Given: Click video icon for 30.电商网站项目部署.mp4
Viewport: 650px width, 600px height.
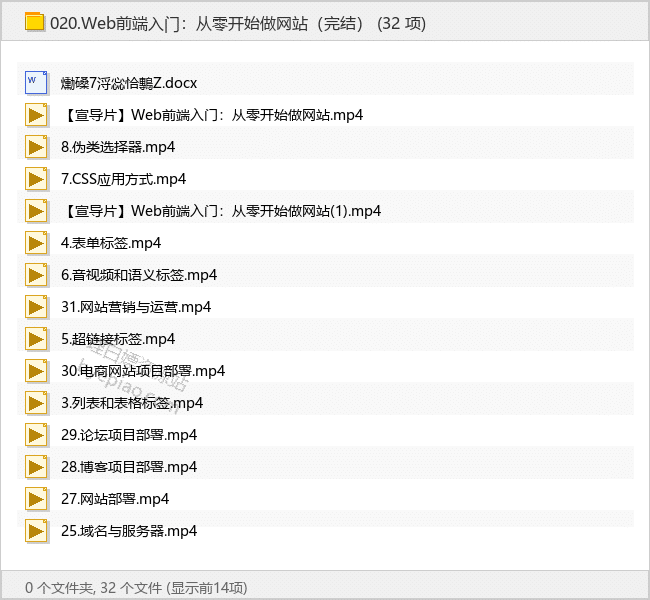Looking at the screenshot, I should 36,371.
